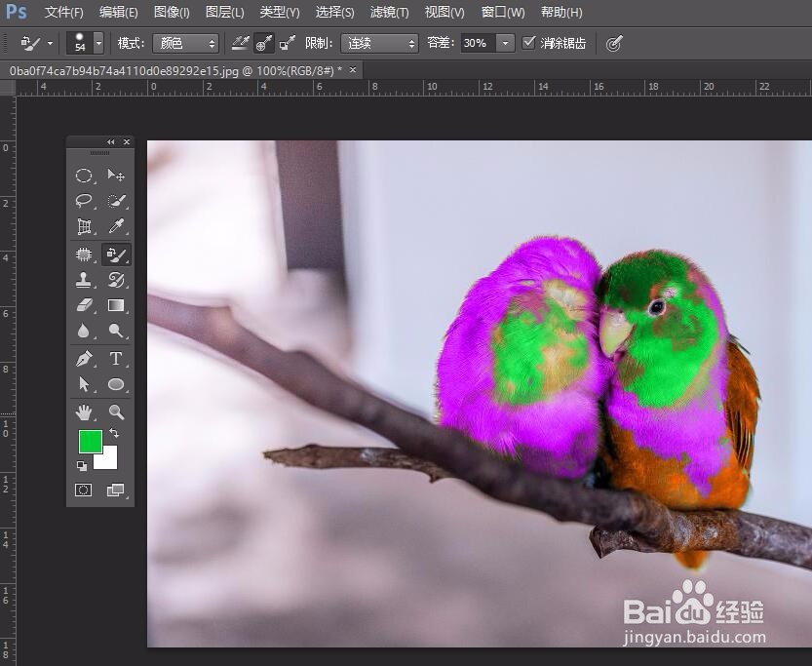The width and height of the screenshot is (812, 666).
Task: Select the Pen tool
Action: (84, 359)
